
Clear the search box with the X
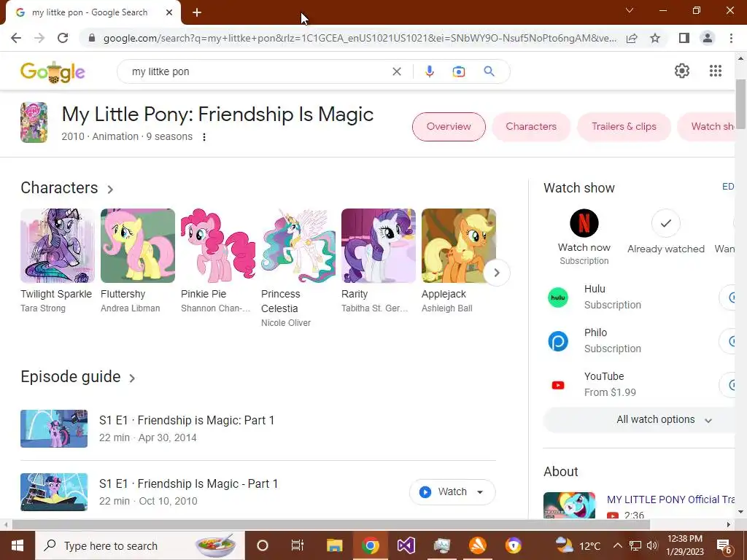click(x=396, y=71)
